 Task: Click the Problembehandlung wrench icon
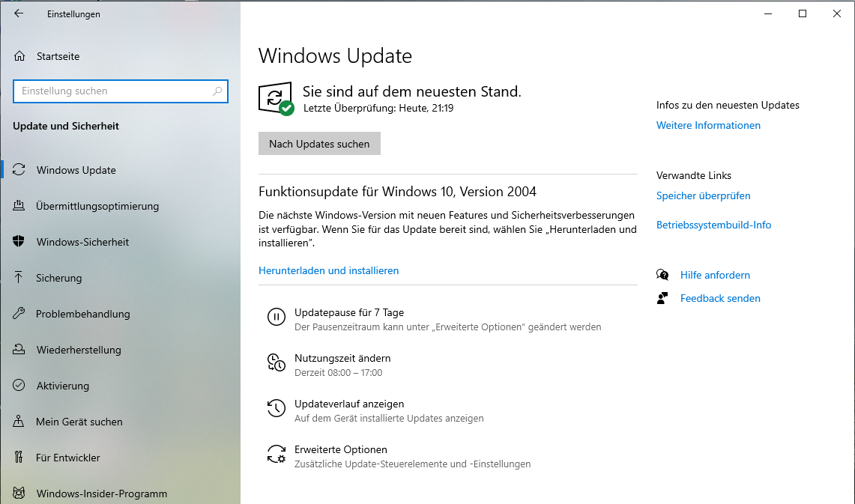(x=19, y=313)
